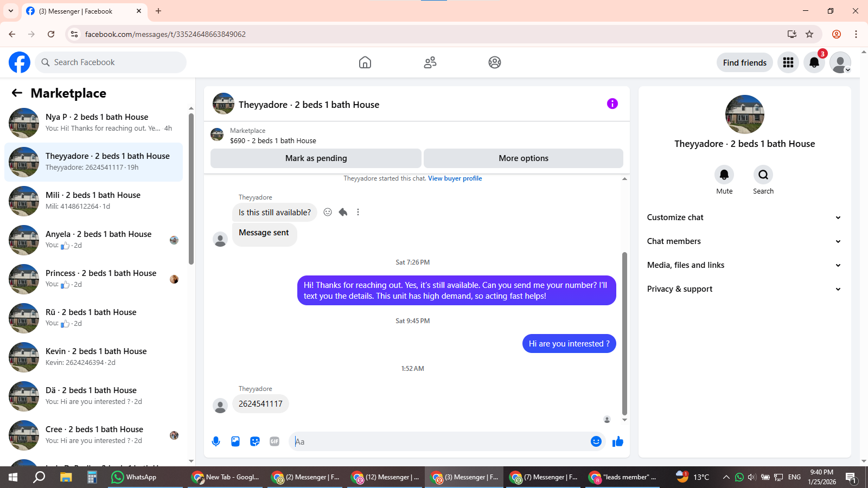
Task: Open more options for 'Is this still available?'
Action: (358, 212)
